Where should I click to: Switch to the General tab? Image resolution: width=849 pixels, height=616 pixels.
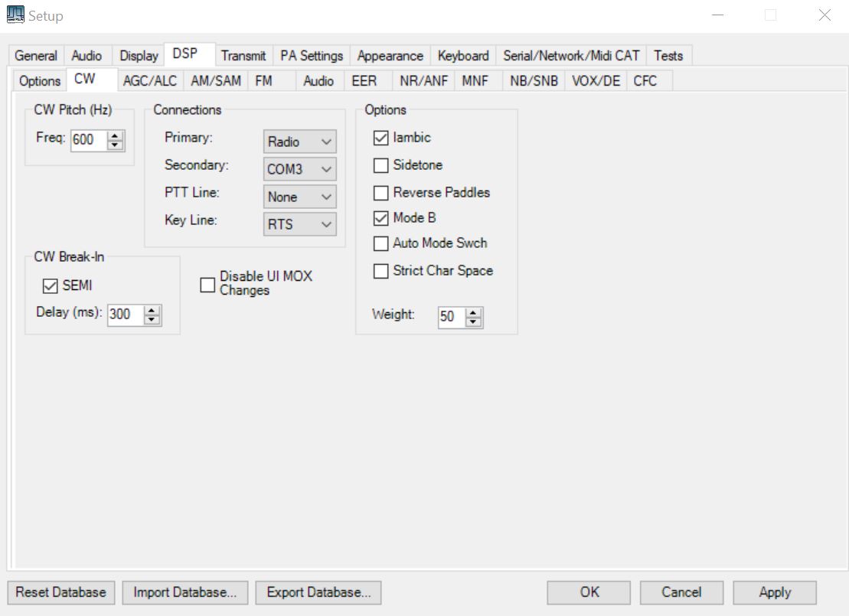coord(36,56)
